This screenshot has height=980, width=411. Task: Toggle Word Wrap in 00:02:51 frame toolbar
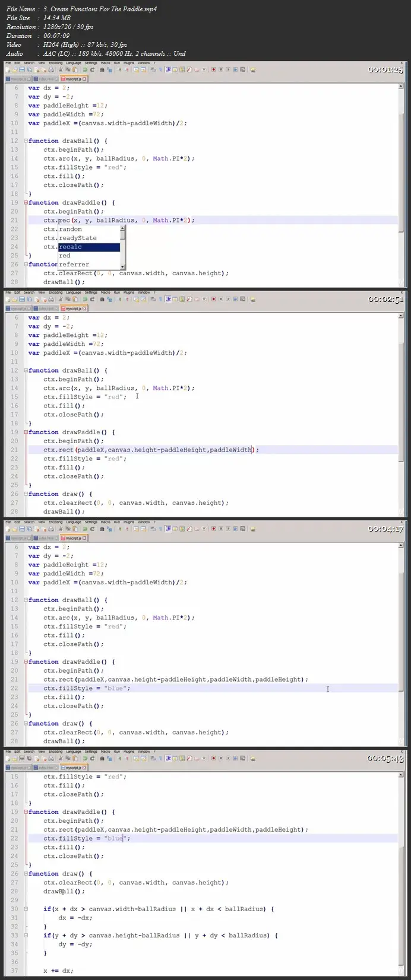click(x=153, y=299)
